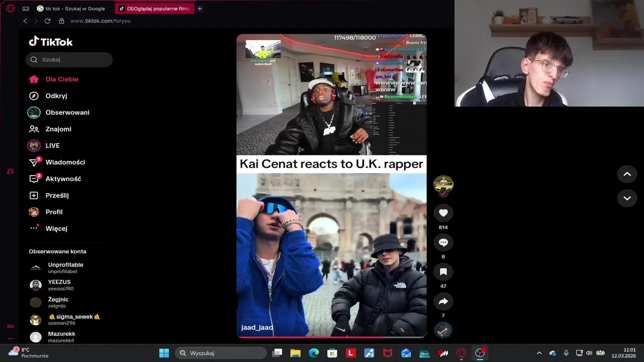Click the Szukaj search field in TikTok
The height and width of the screenshot is (362, 644).
(x=69, y=59)
